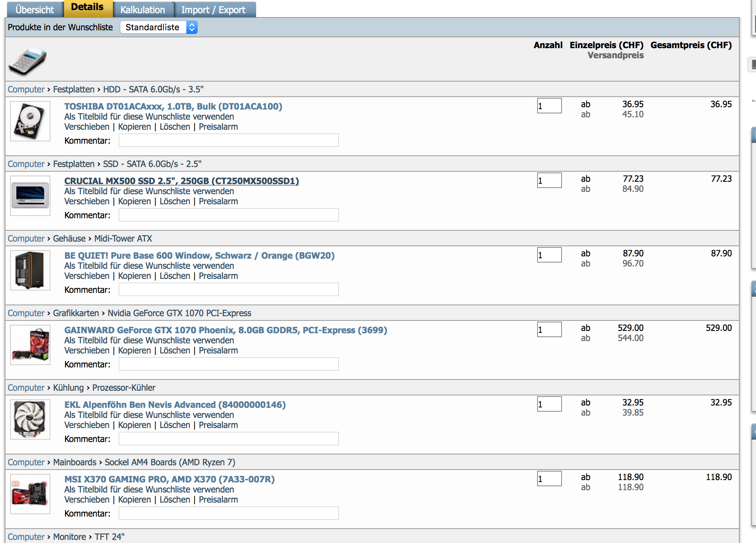Click Computer breadcrumb in the Grafikkarten category
The height and width of the screenshot is (543, 756).
(x=26, y=313)
